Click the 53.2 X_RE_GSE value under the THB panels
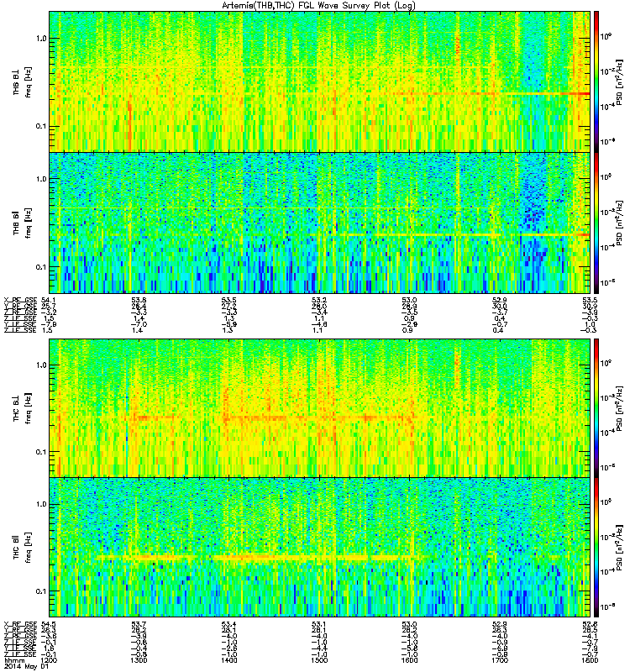Image resolution: width=630 pixels, height=672 pixels. coord(319,300)
